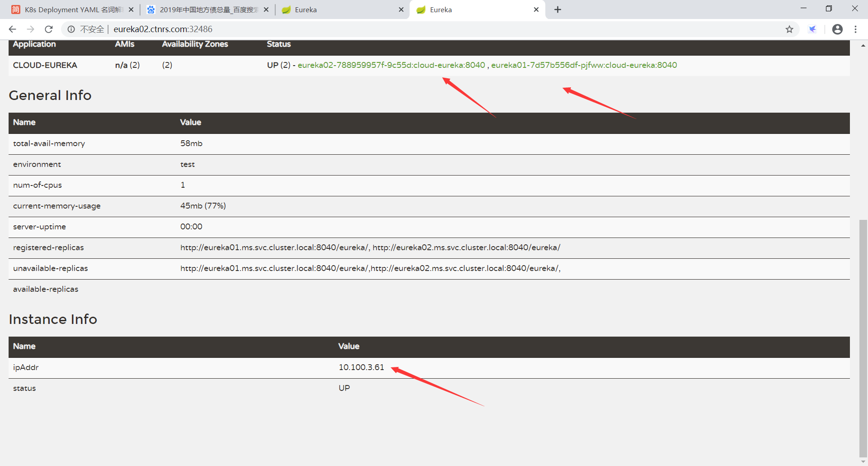Click the 不安全 security label
The height and width of the screenshot is (466, 868).
click(x=92, y=29)
